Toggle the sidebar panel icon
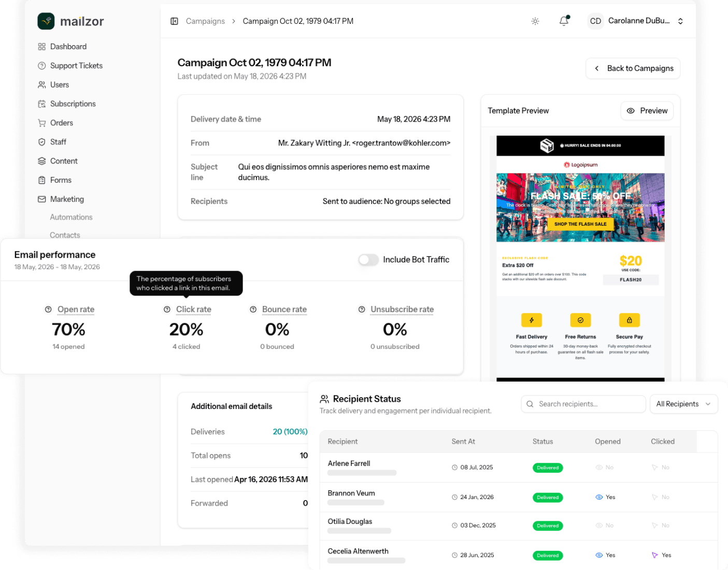The height and width of the screenshot is (570, 728). point(175,21)
